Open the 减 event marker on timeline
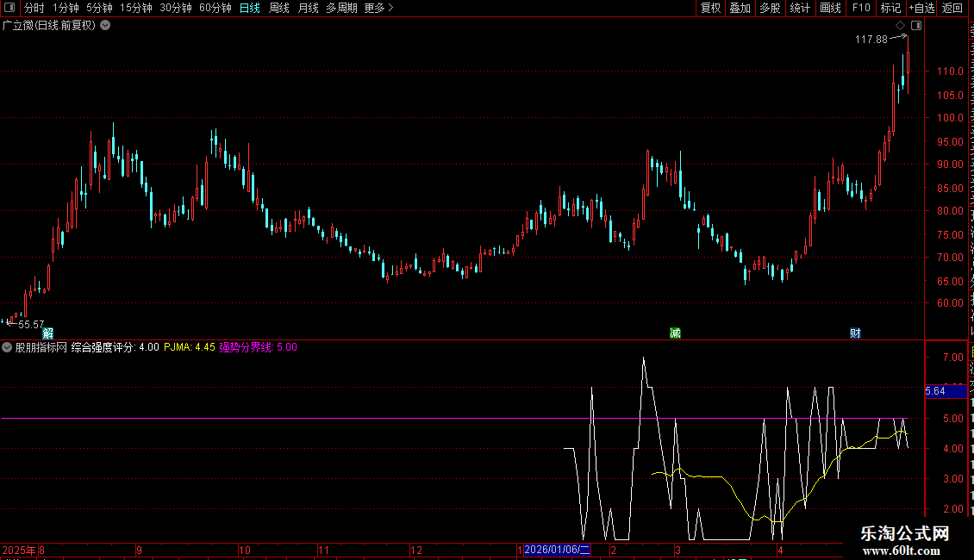Viewport: 974px width, 560px height. click(x=675, y=333)
